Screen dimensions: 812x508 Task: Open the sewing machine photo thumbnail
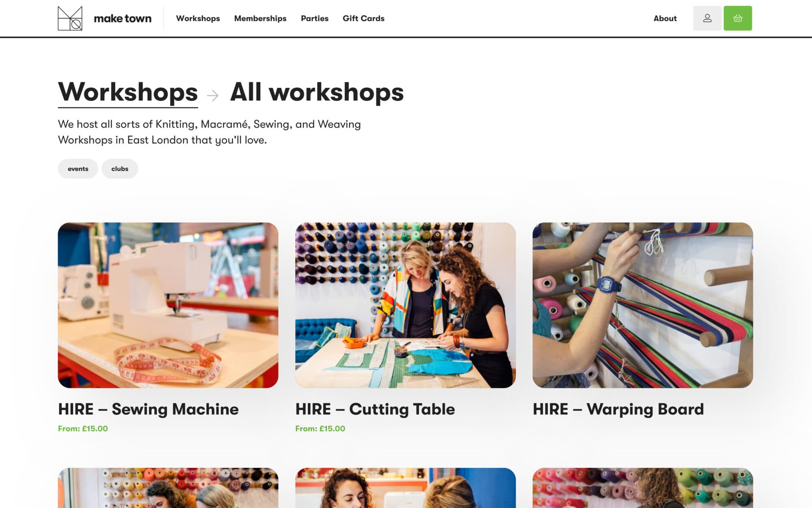[x=168, y=305]
